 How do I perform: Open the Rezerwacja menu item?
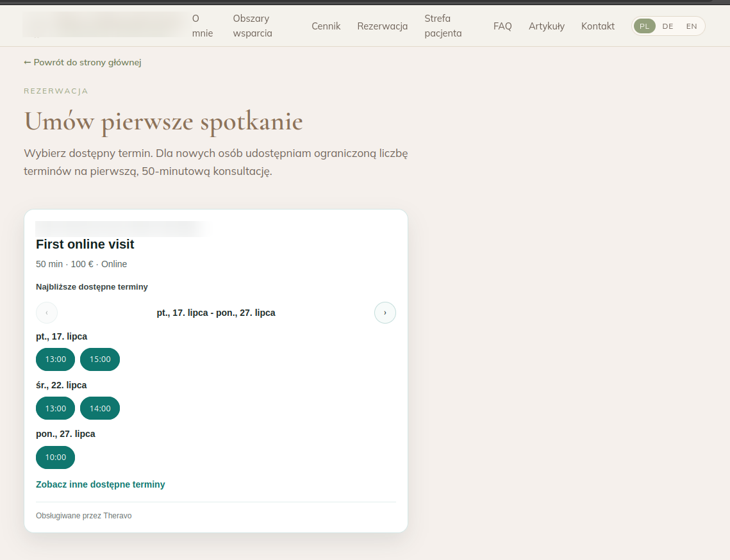tap(382, 26)
